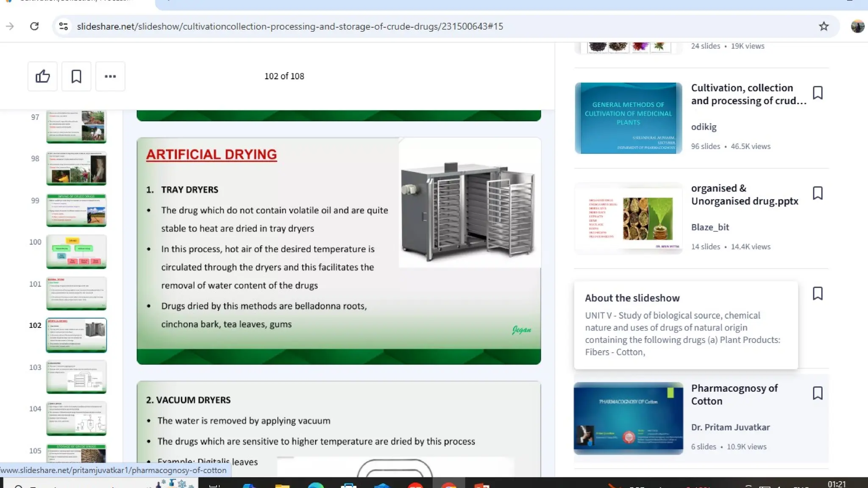Bookmark this page with star icon

click(x=823, y=26)
